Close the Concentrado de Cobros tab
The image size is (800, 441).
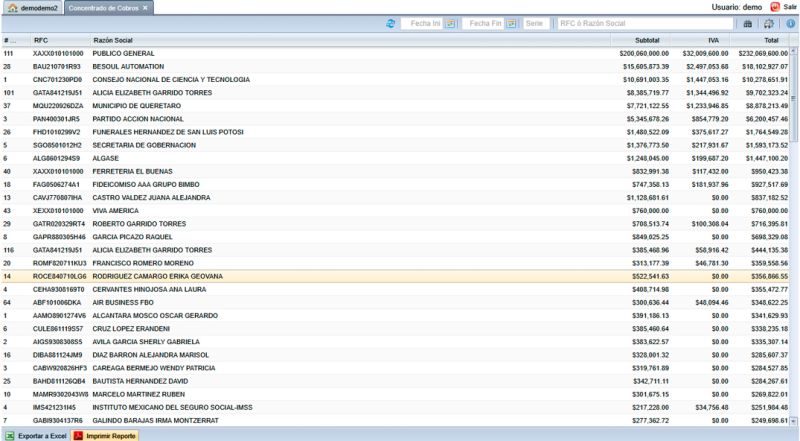(145, 8)
